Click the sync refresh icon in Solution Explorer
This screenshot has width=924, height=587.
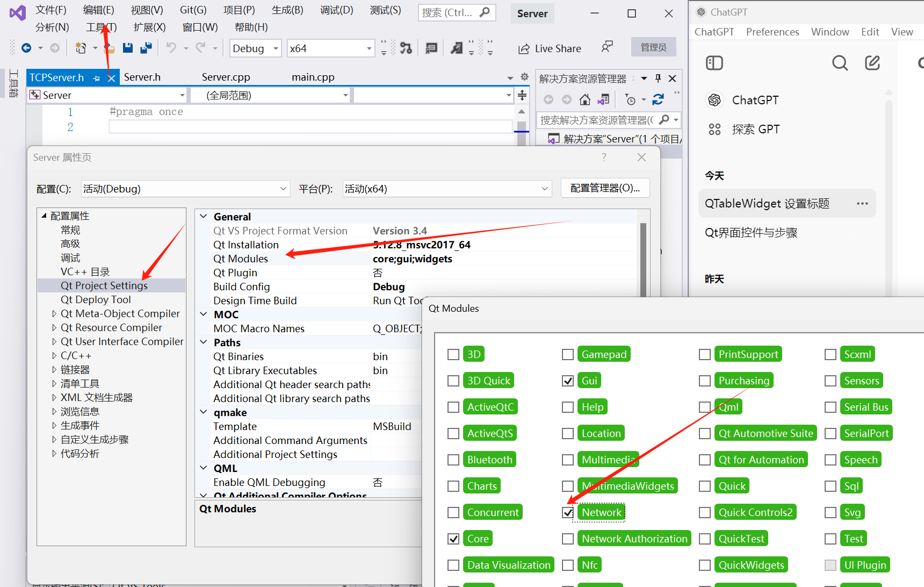click(658, 99)
